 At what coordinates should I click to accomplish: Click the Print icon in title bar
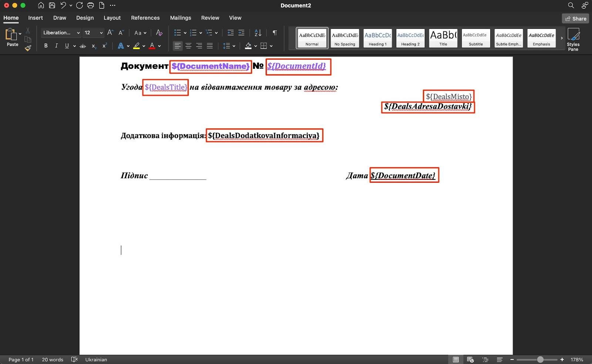[x=90, y=6]
